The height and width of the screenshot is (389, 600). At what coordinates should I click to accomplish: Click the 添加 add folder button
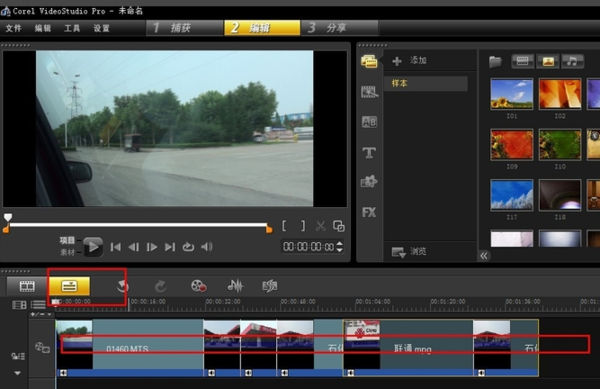pos(410,60)
